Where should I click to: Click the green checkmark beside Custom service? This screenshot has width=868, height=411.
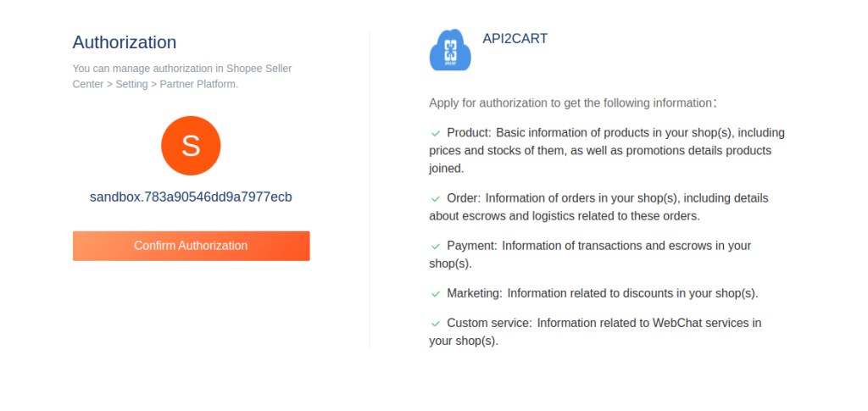pos(436,323)
